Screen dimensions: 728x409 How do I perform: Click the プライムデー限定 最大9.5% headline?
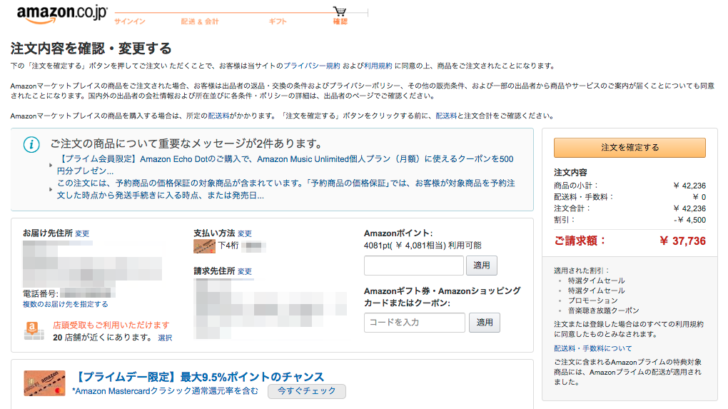pyautogui.click(x=199, y=377)
